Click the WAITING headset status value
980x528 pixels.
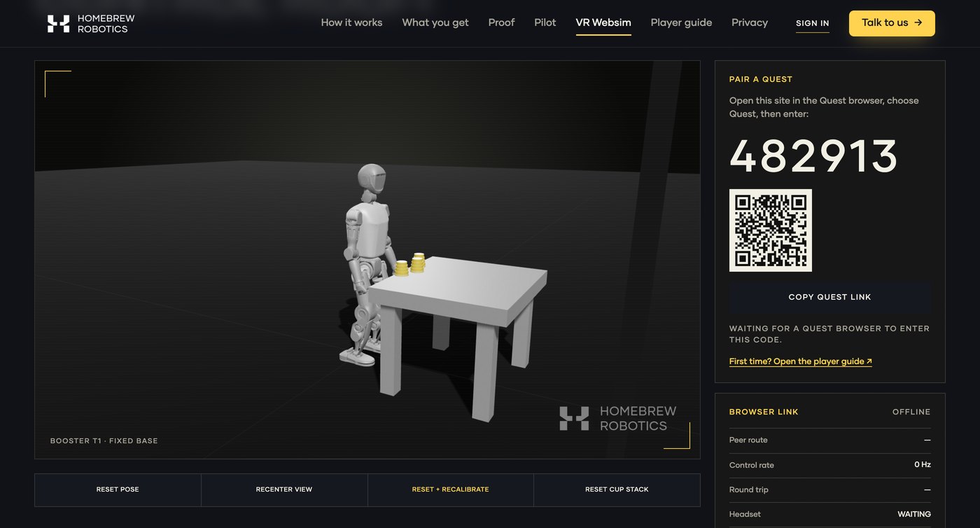click(914, 514)
